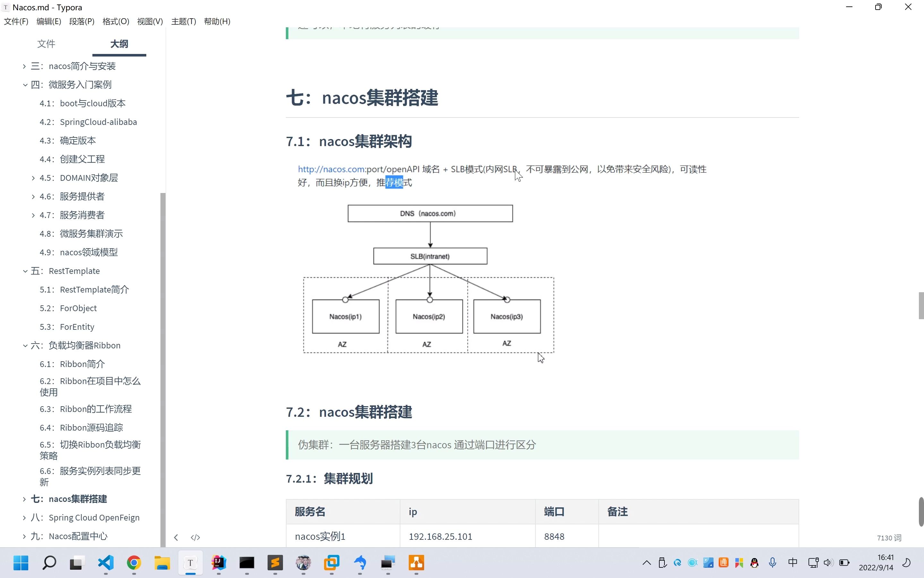The width and height of the screenshot is (924, 578).
Task: Launch Visual Studio Code from taskbar
Action: pyautogui.click(x=106, y=562)
